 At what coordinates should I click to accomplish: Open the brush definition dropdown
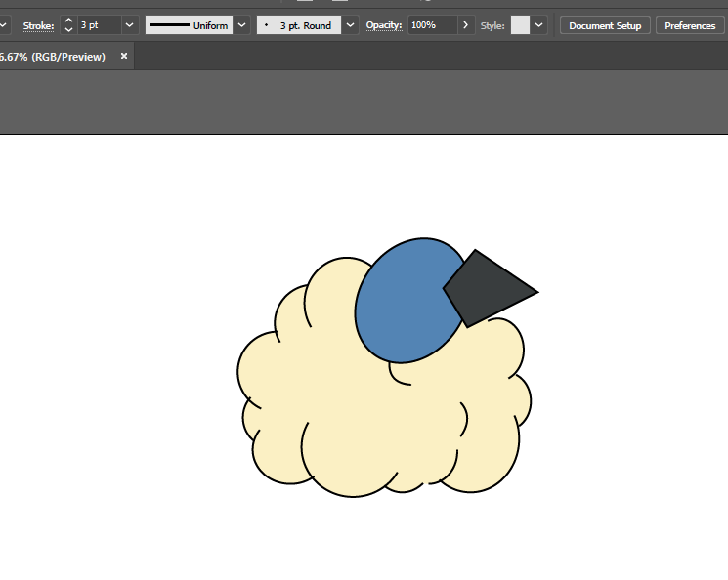(x=350, y=25)
